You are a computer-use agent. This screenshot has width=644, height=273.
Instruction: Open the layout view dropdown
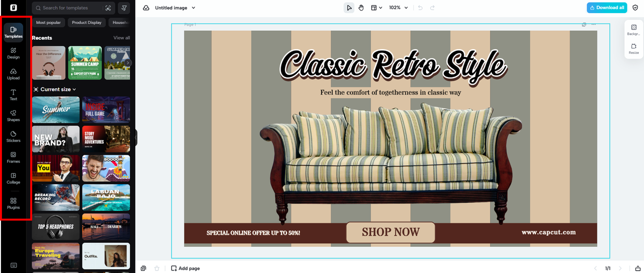[x=376, y=8]
